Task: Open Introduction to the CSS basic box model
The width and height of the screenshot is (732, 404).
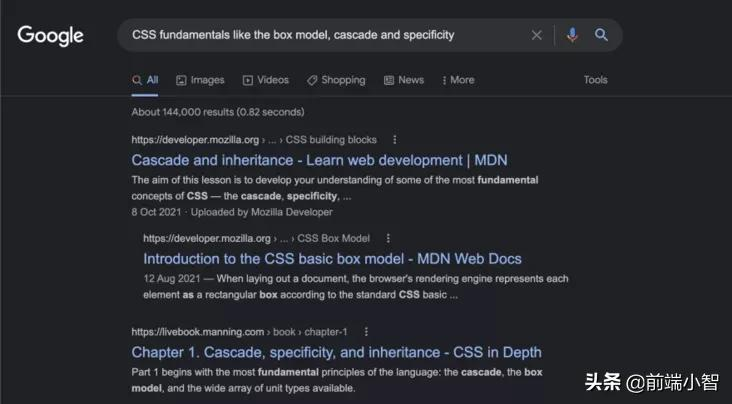Action: [332, 259]
